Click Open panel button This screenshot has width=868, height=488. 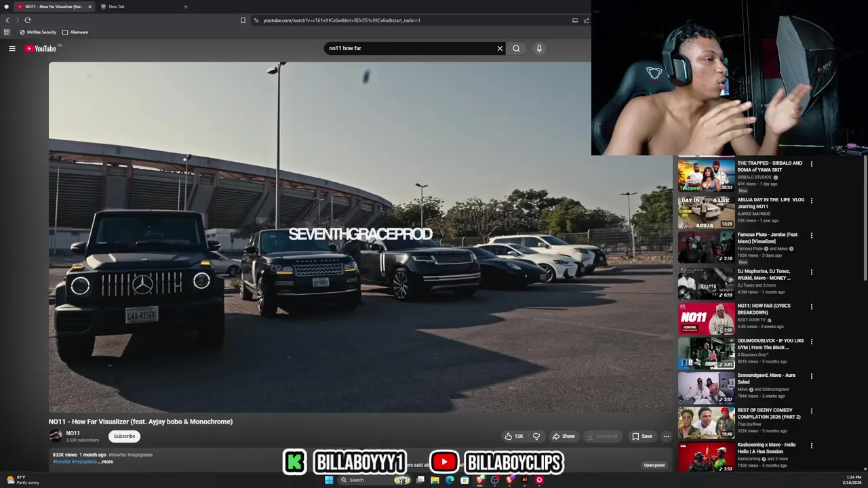[x=654, y=465]
